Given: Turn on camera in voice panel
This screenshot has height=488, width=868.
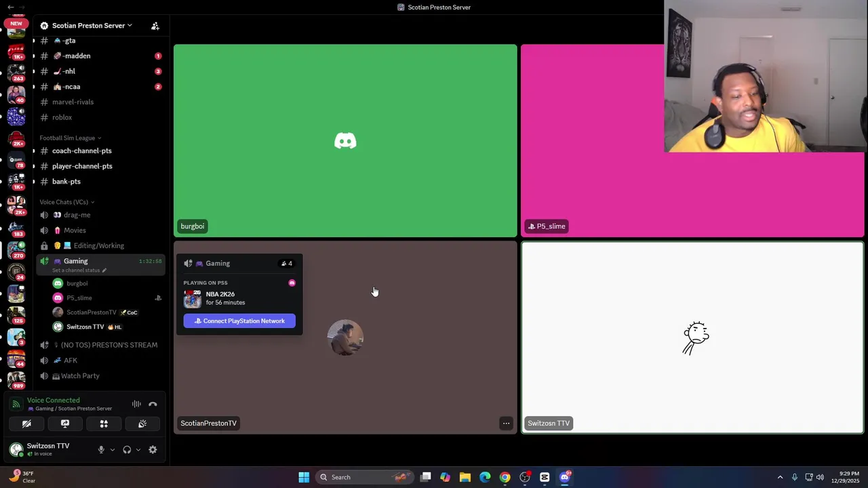Looking at the screenshot, I should click(26, 424).
